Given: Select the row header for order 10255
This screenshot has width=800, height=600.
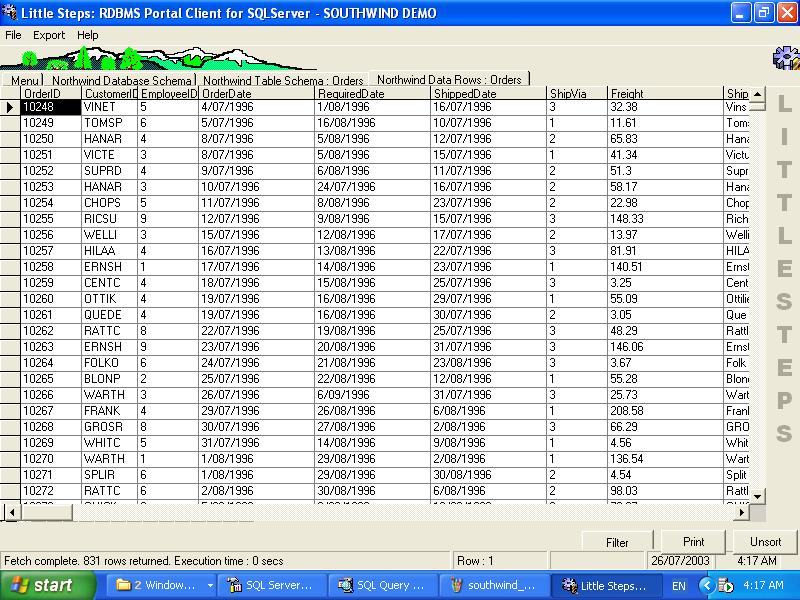Looking at the screenshot, I should pos(10,219).
